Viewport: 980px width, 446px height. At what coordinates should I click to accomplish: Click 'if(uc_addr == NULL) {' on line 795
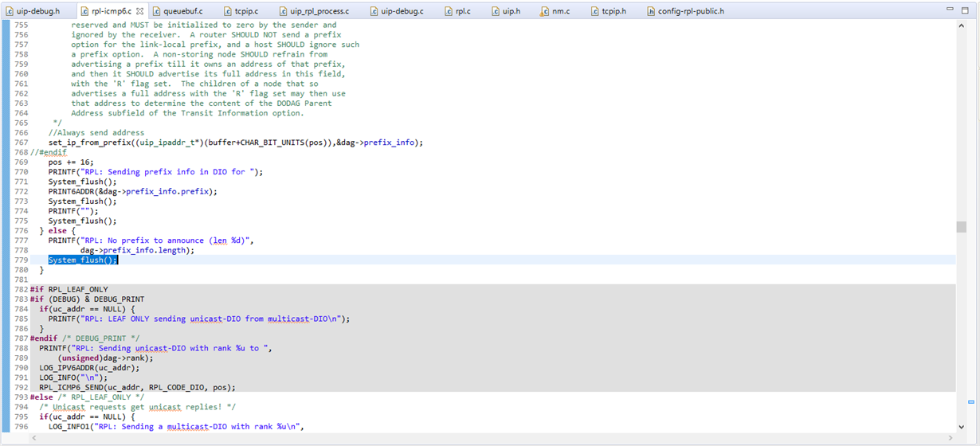88,417
